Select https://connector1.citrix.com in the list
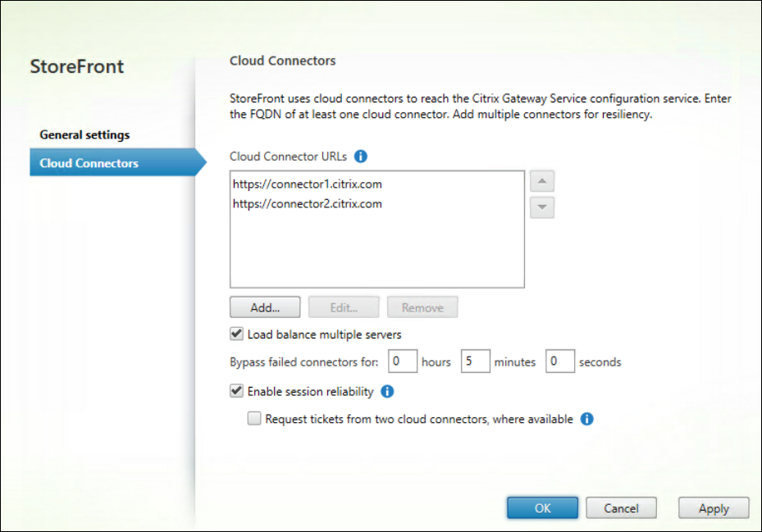This screenshot has width=762, height=532. (x=307, y=184)
